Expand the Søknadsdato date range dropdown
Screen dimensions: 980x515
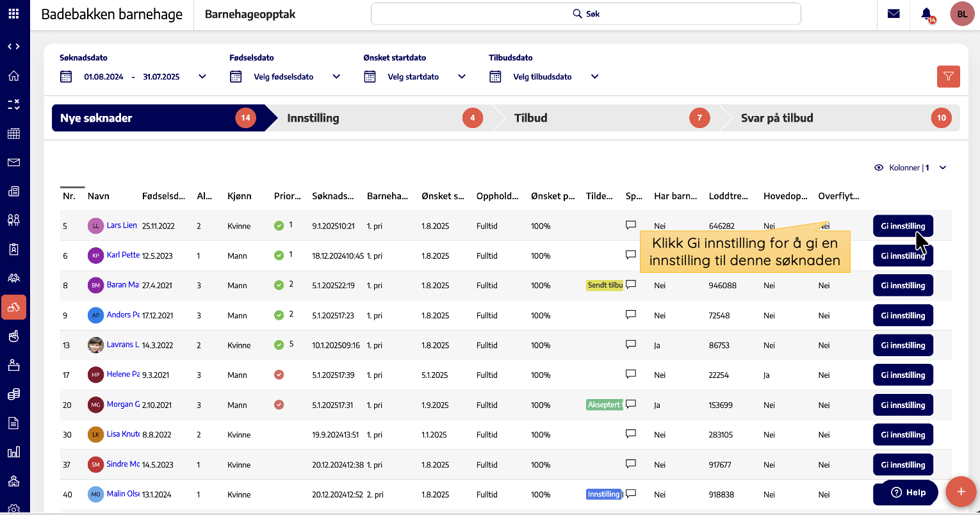click(x=202, y=77)
